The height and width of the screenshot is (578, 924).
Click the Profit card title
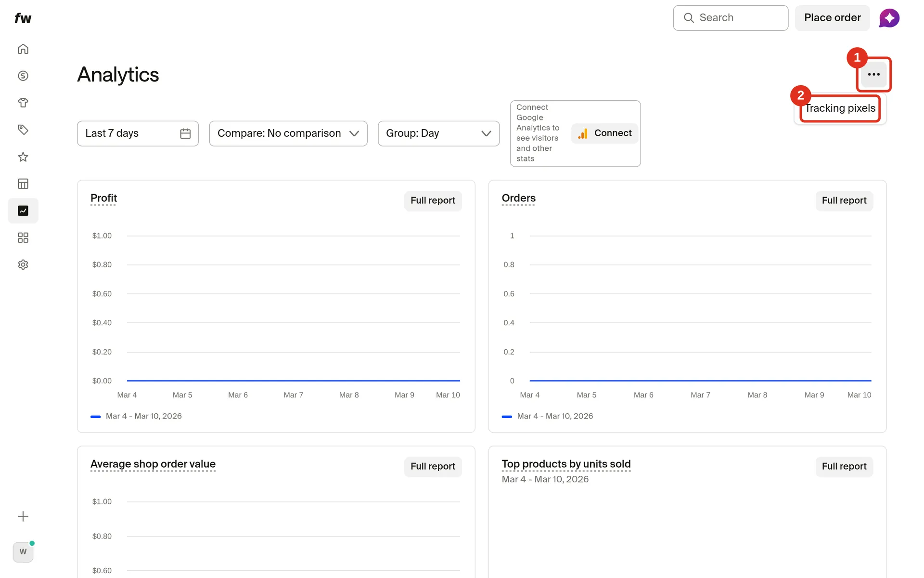[x=103, y=198]
